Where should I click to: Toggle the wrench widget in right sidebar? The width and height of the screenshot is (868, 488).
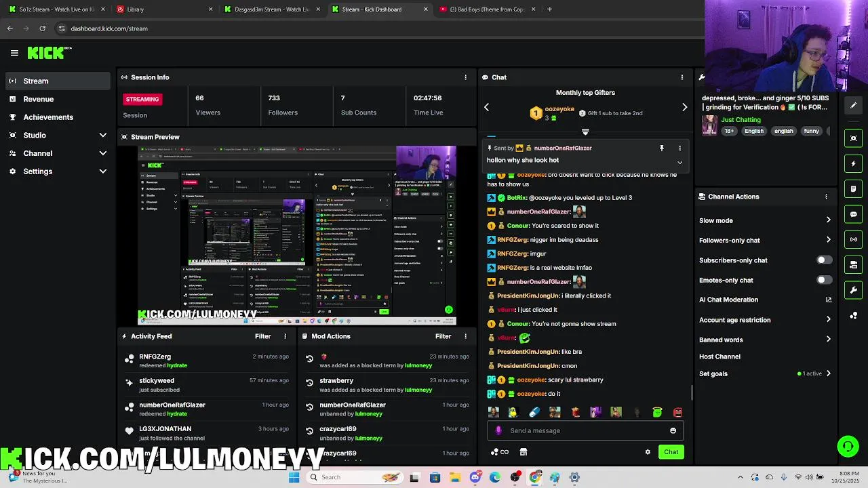(x=853, y=290)
